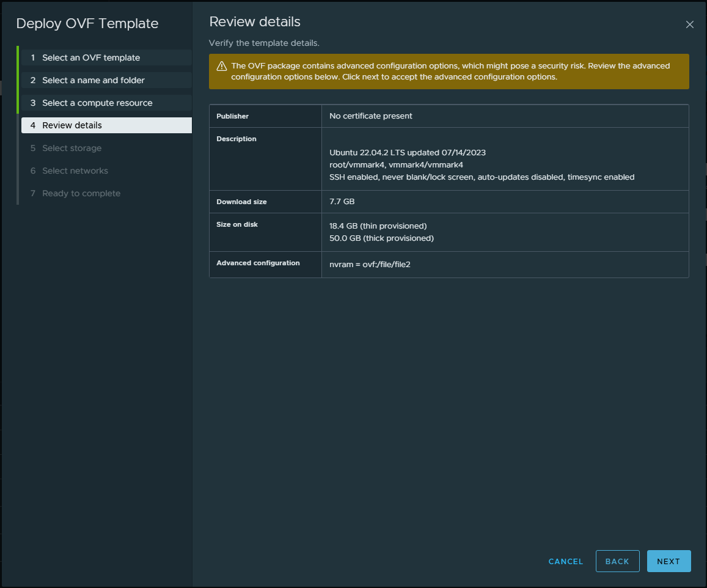
Task: Click the nvram advanced configuration value
Action: 370,265
